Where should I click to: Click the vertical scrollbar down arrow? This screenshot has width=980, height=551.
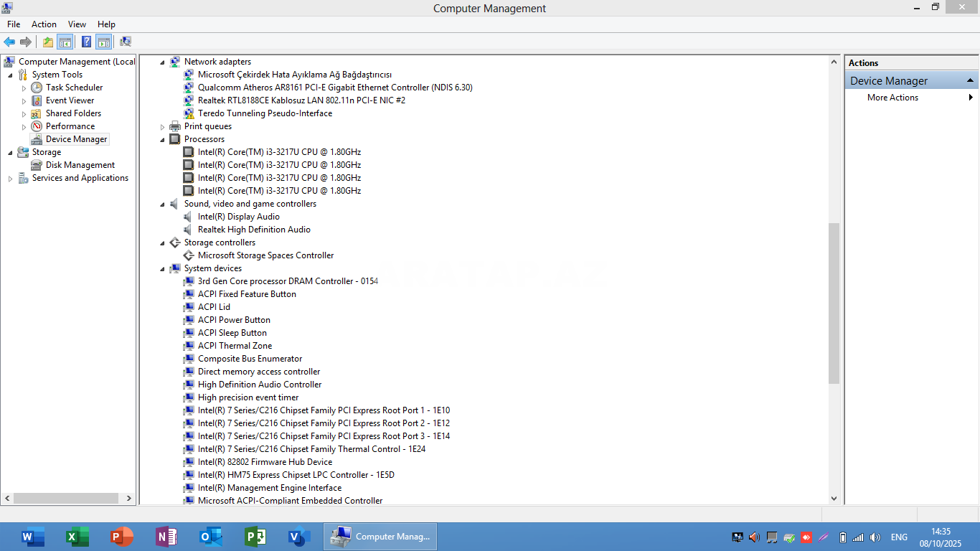(834, 499)
